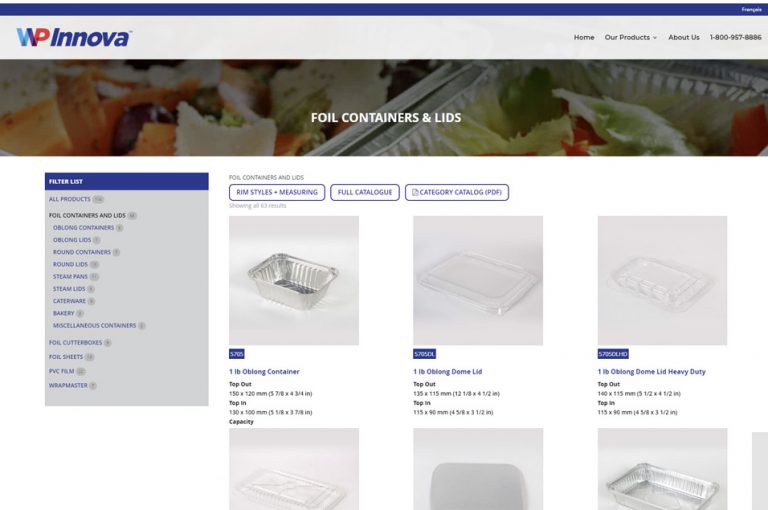The image size is (768, 510).
Task: Click the WP Innova logo
Action: click(x=73, y=38)
